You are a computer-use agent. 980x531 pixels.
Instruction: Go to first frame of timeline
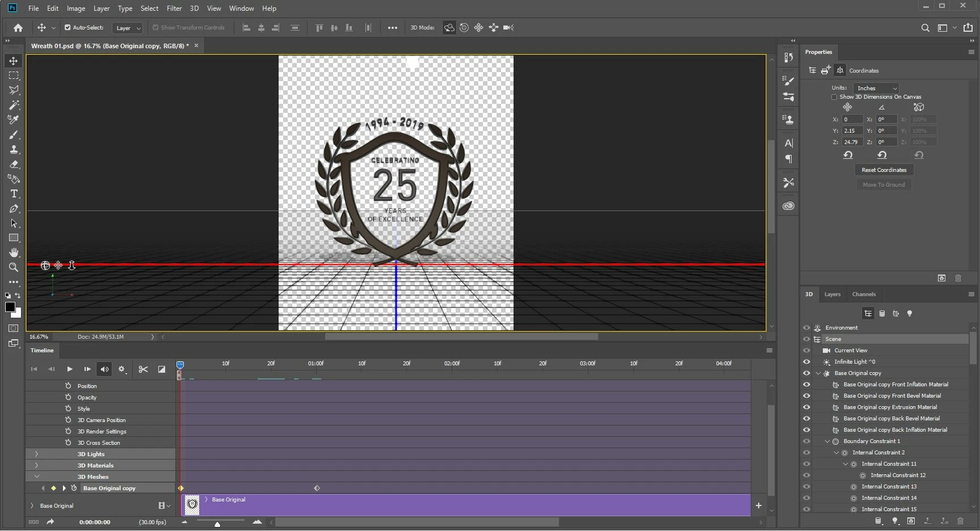coord(34,369)
